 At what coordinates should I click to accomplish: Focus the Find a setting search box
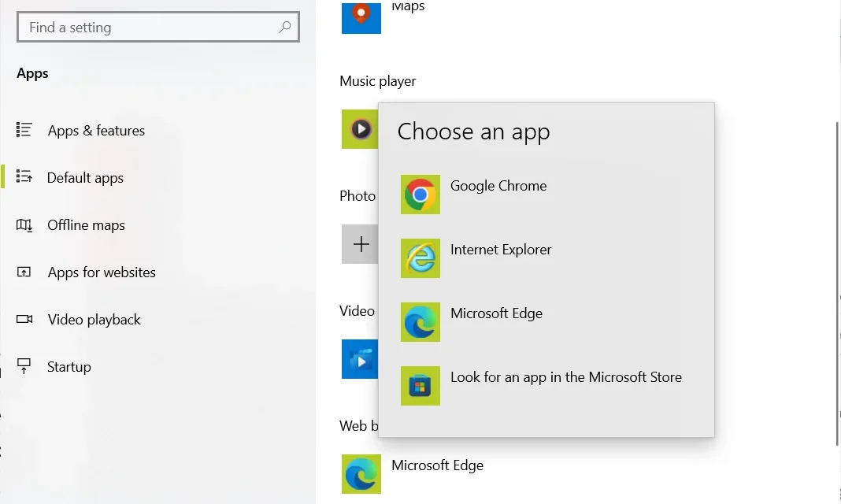158,27
